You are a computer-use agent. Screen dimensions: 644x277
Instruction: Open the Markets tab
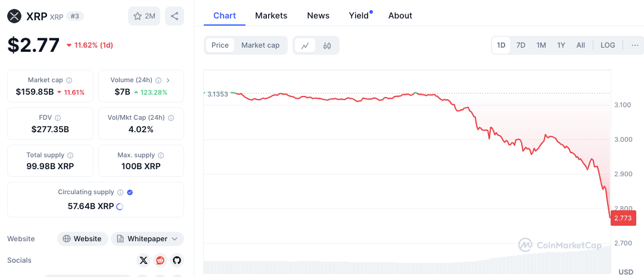(x=271, y=15)
